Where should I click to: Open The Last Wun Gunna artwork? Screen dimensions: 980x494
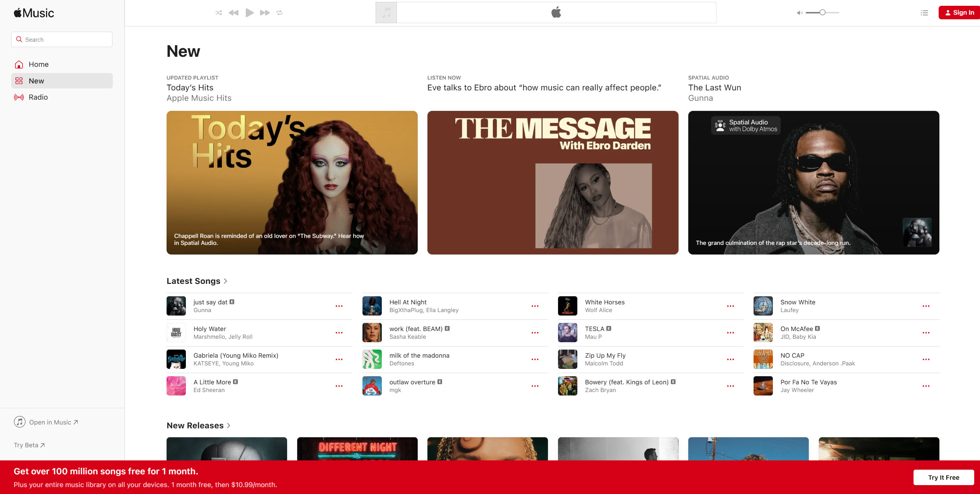point(813,183)
